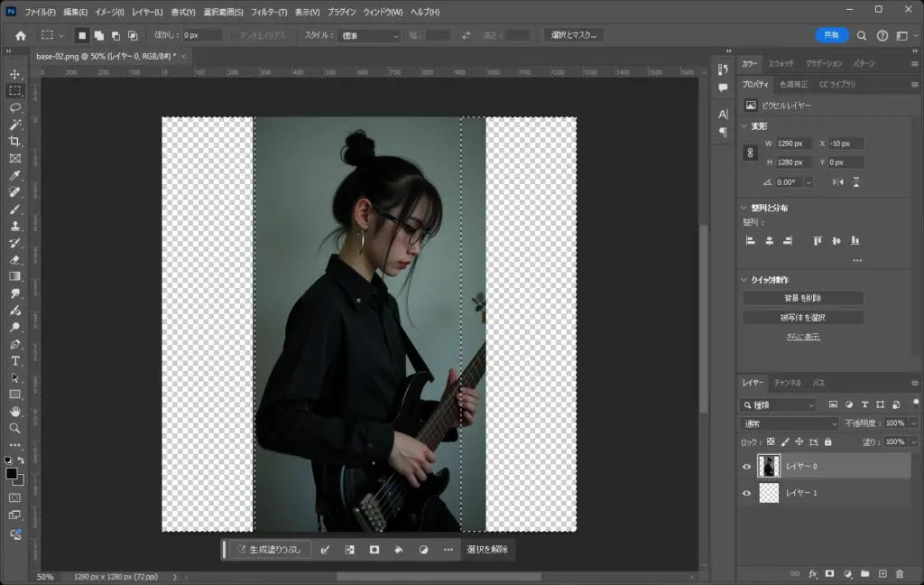Open the 種類 layer filter dropdown
Viewport: 924px width, 585px height.
[x=778, y=405]
